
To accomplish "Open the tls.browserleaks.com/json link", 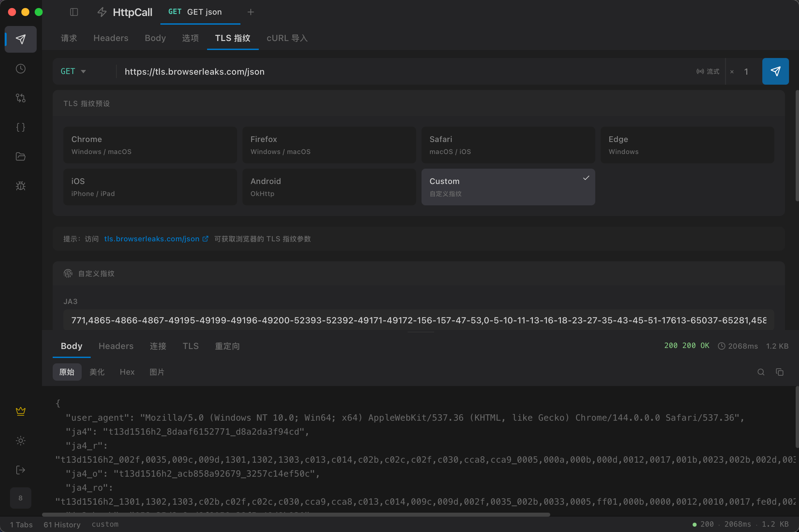I will (x=151, y=239).
